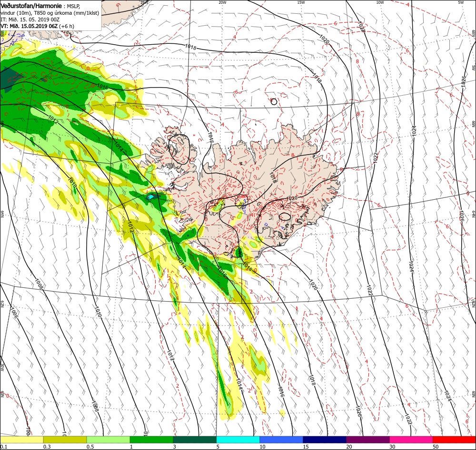Click the '30' legend value label

click(392, 447)
